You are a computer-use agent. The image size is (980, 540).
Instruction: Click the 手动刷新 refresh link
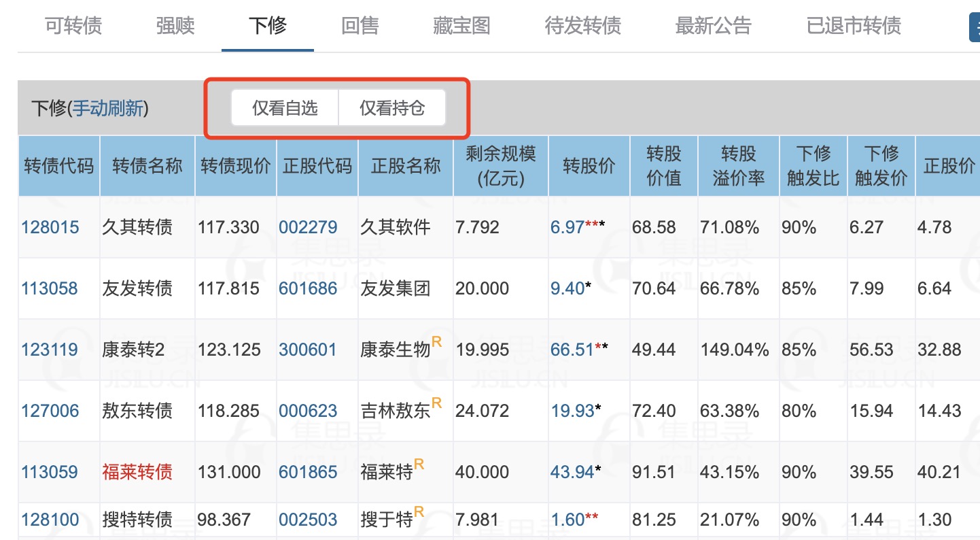click(108, 108)
